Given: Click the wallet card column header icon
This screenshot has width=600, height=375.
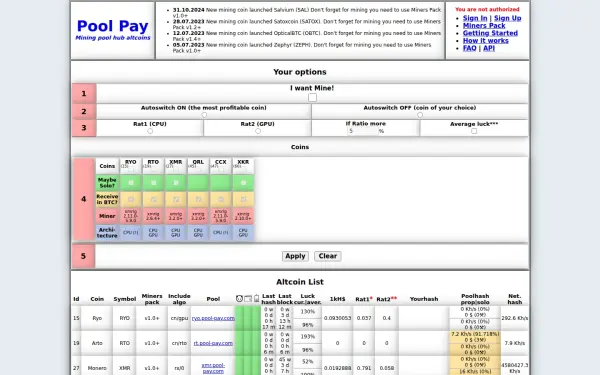Looking at the screenshot, I should pos(248,298).
